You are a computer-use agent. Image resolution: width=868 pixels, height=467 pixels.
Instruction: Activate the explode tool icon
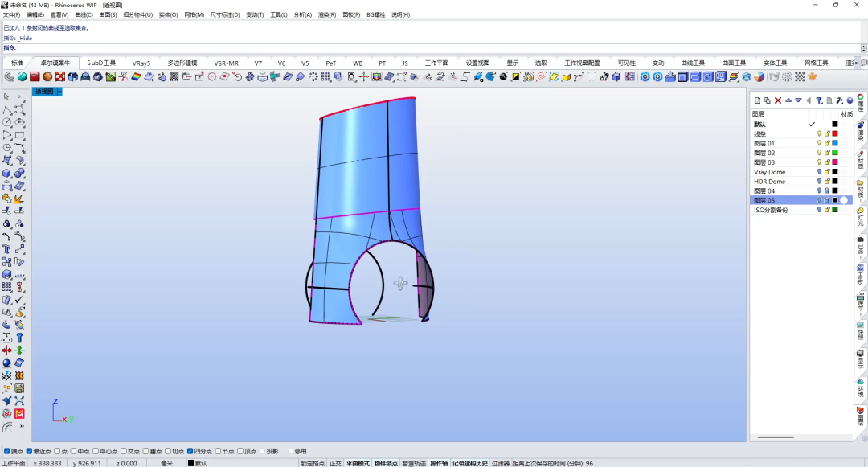click(x=19, y=199)
